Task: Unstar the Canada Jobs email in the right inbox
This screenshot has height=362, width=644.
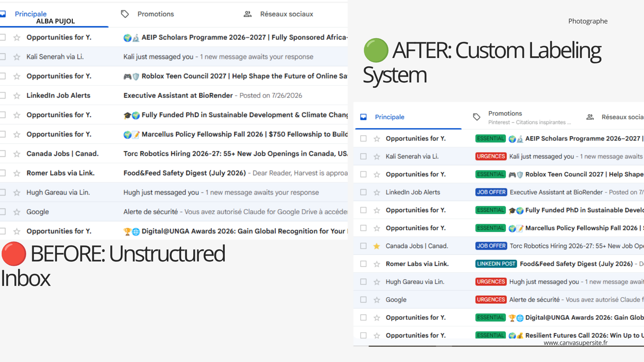Action: (377, 246)
